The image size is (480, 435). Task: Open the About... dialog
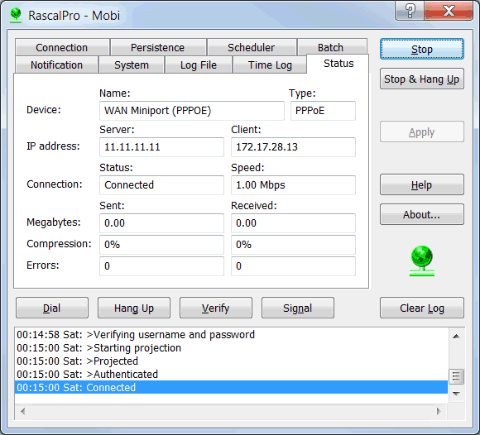(x=422, y=214)
